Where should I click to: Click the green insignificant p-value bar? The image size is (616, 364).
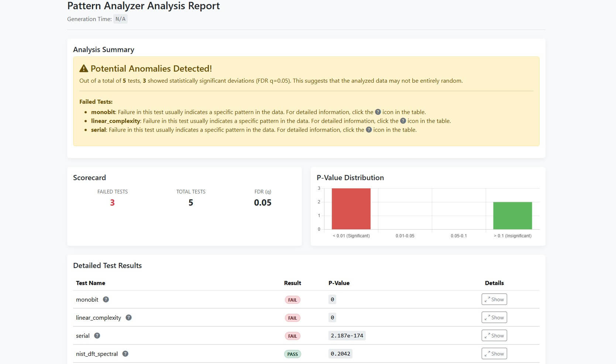[x=512, y=216]
